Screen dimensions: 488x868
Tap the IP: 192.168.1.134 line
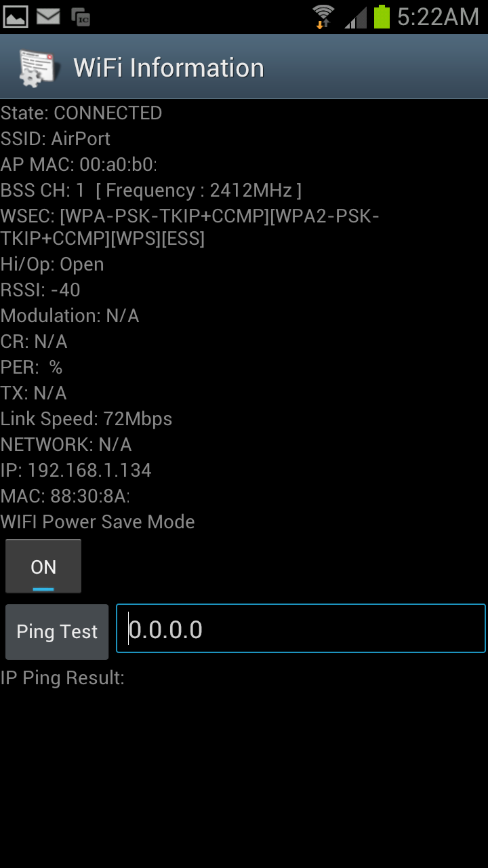click(x=76, y=471)
